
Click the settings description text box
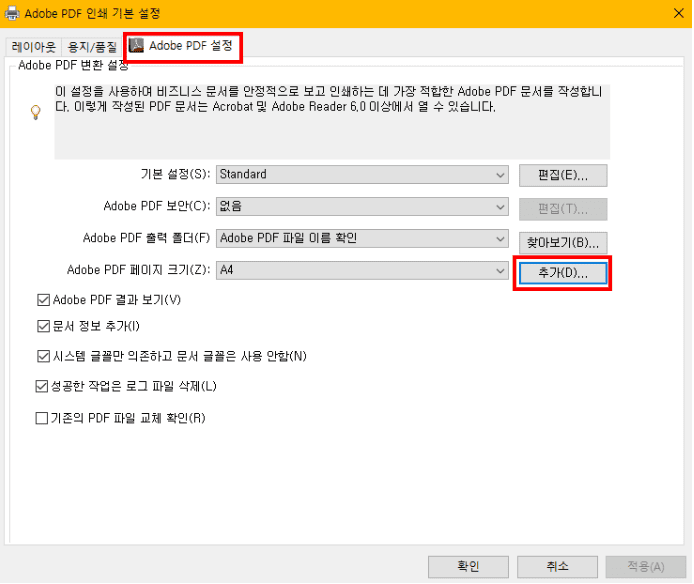tap(332, 122)
